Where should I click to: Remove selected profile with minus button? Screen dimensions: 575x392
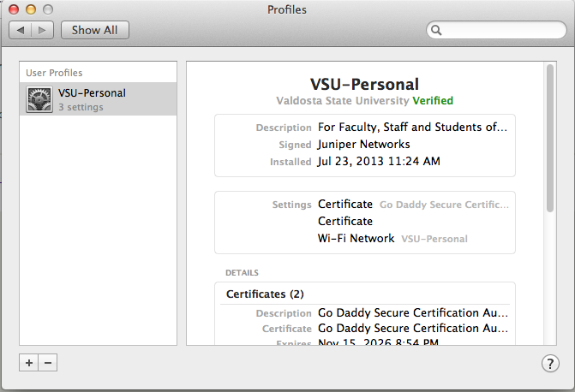point(48,363)
